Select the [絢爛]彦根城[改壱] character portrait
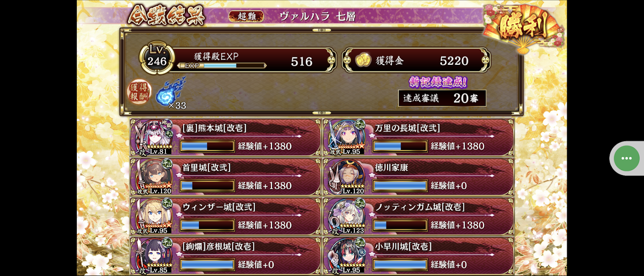Viewport: 644px width, 276px height. [155, 256]
